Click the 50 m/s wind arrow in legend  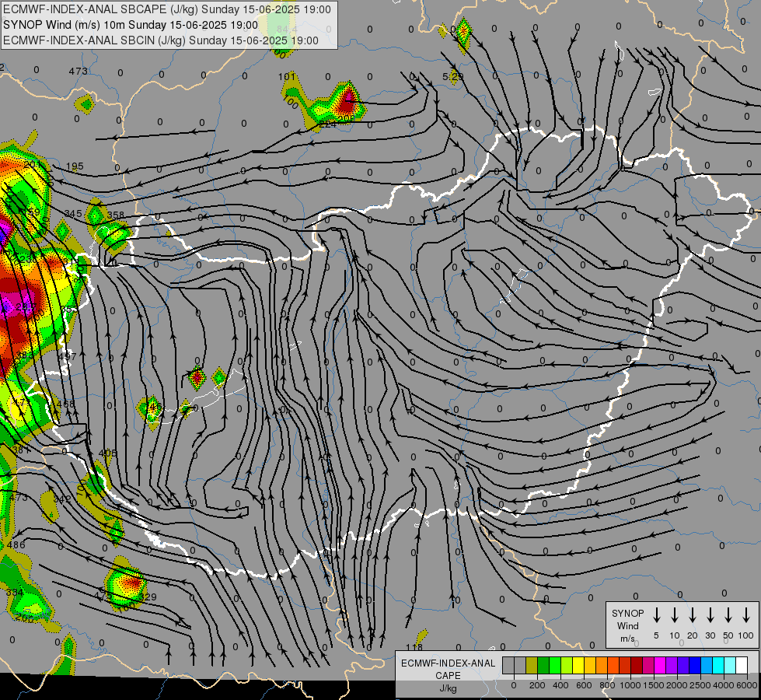tap(728, 615)
